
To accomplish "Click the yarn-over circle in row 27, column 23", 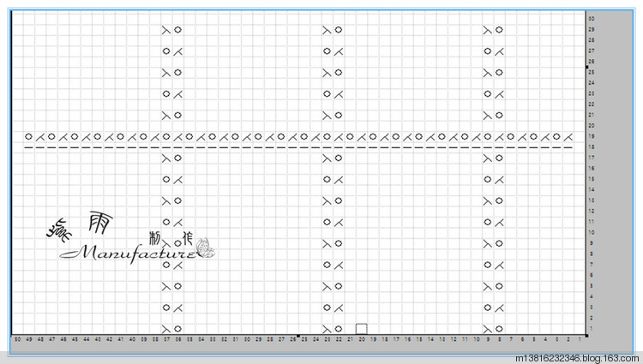I will 327,51.
